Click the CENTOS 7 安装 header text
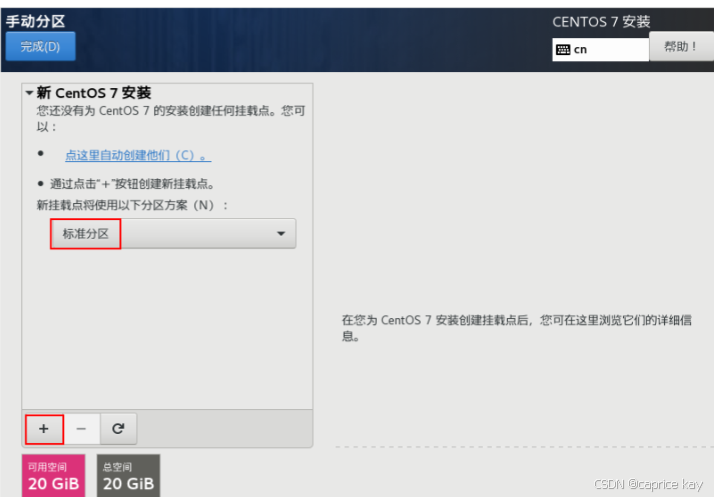The image size is (719, 497). (601, 22)
